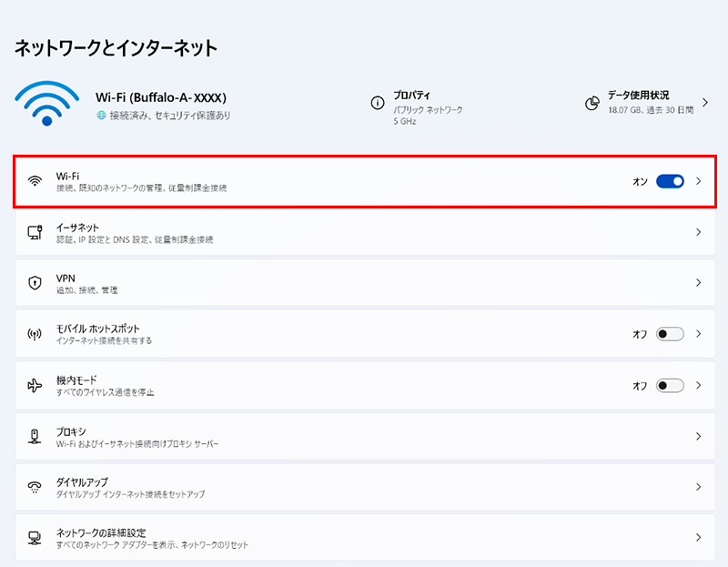The image size is (728, 567).
Task: Open データ使用状況 details
Action: click(x=638, y=96)
